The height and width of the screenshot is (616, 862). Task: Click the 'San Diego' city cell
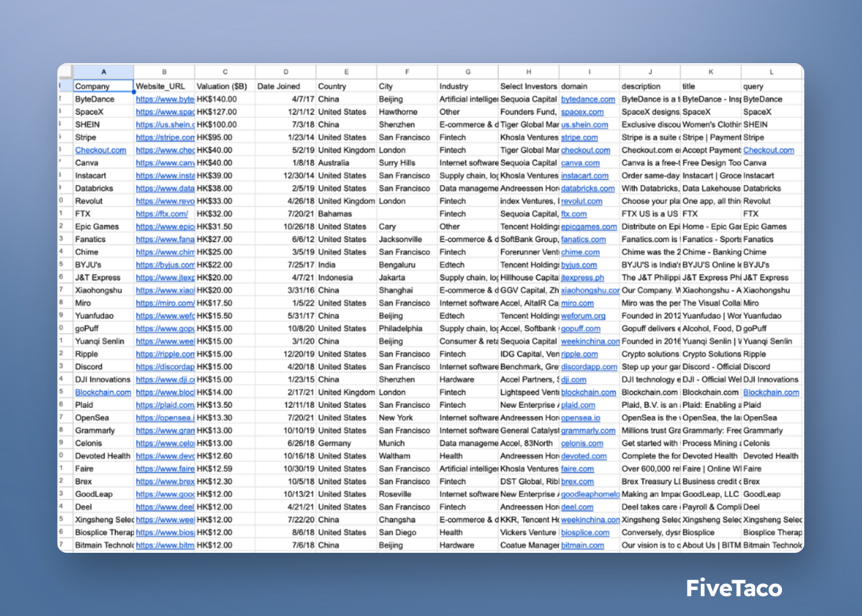click(407, 532)
